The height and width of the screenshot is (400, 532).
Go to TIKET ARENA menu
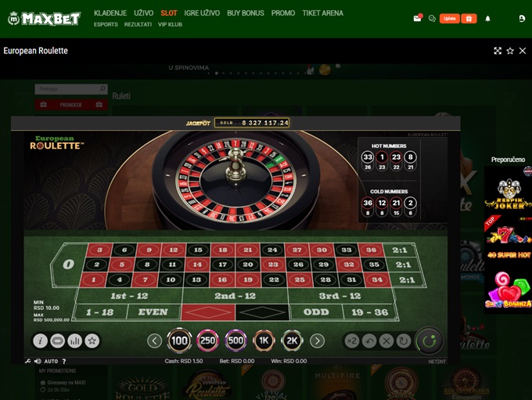(322, 13)
